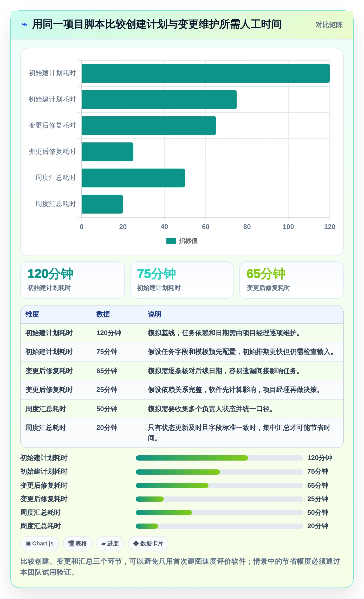The image size is (364, 599).
Task: Open the 120分钟 data card
Action: click(x=73, y=280)
